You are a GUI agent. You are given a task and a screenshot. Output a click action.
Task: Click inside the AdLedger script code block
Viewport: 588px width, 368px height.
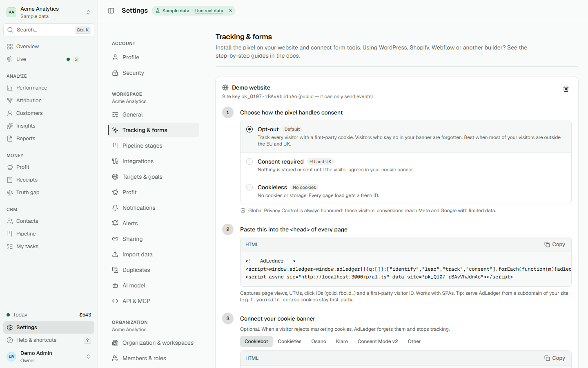[406, 269]
